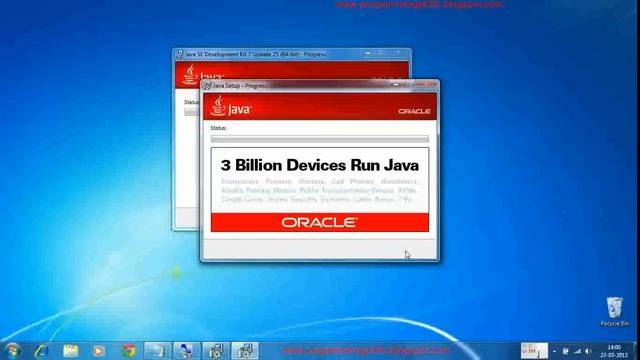Show hidden system tray icons

[x=554, y=351]
